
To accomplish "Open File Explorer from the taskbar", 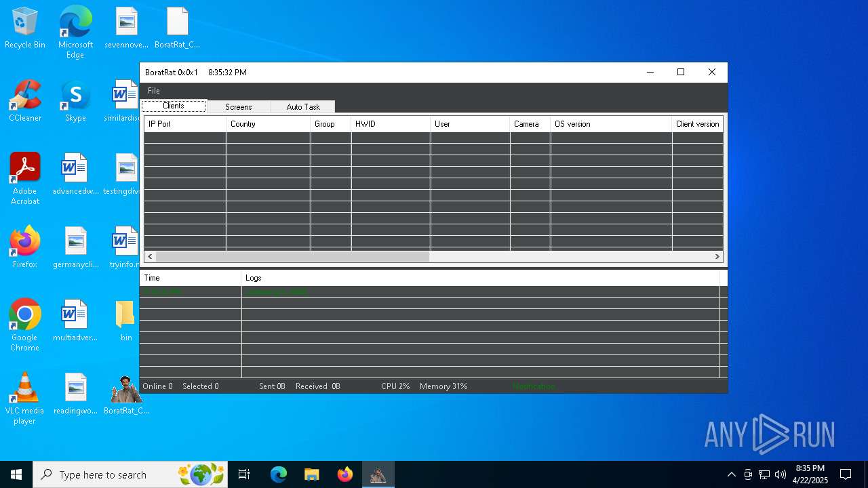I will (311, 474).
